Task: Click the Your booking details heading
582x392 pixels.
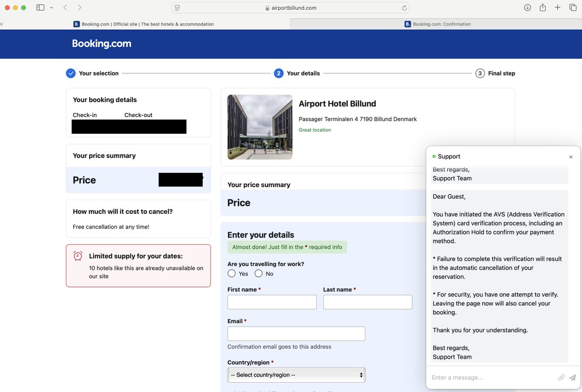Action: [x=105, y=100]
